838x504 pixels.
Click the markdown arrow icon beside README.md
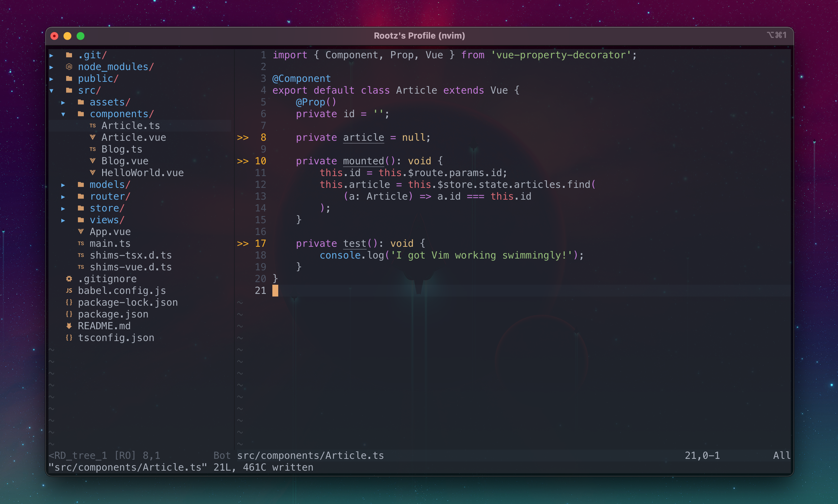[x=69, y=326]
